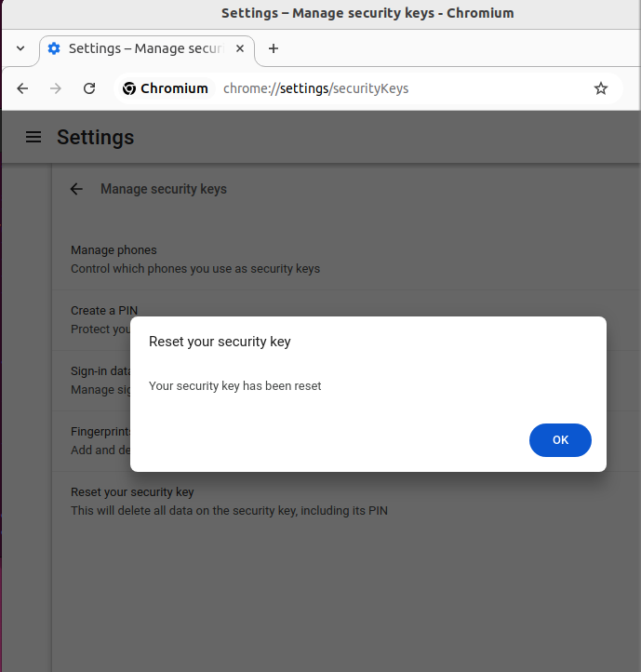The image size is (641, 672).
Task: Bookmark this page with the star icon
Action: click(601, 88)
